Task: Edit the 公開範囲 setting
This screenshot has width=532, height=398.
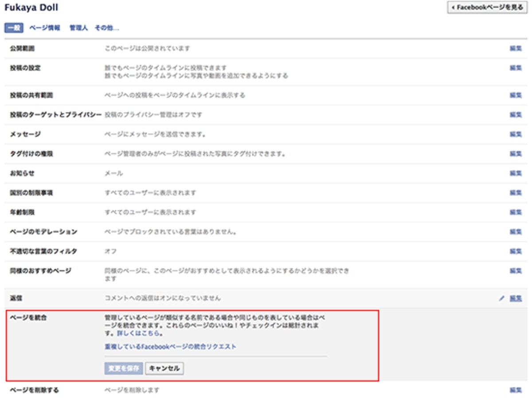Action: 516,48
